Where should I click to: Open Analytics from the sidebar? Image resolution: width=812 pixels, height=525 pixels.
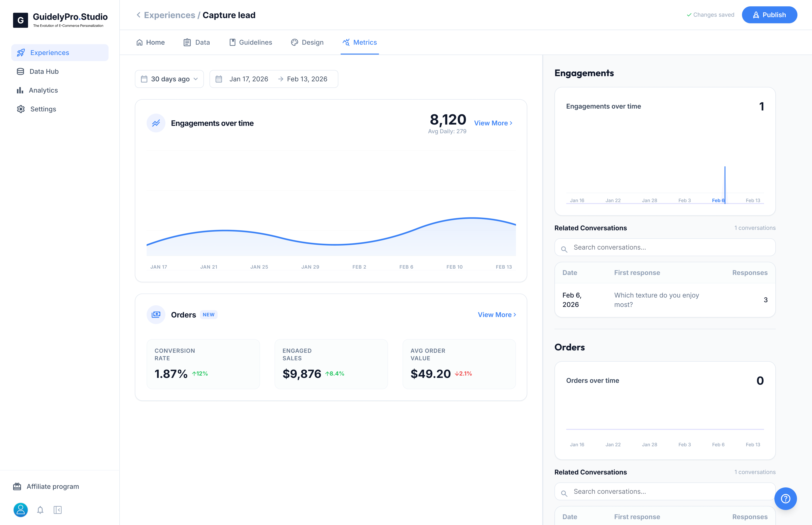44,90
